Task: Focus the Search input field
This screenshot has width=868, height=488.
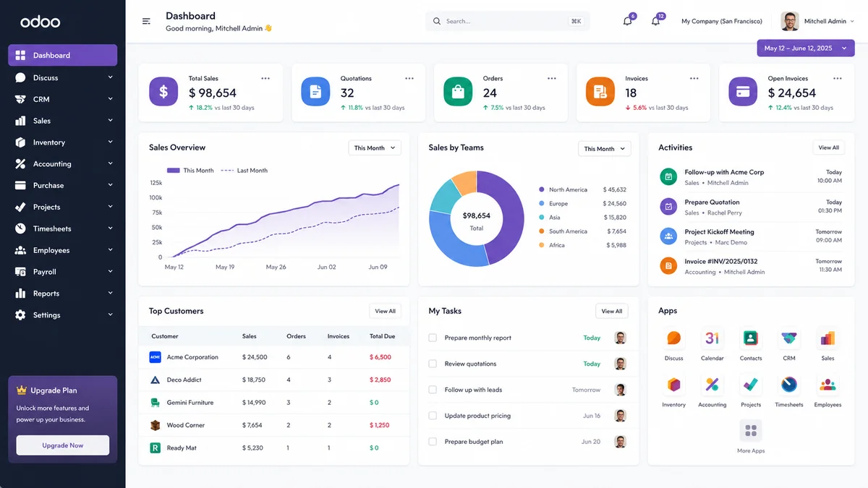Action: click(508, 21)
